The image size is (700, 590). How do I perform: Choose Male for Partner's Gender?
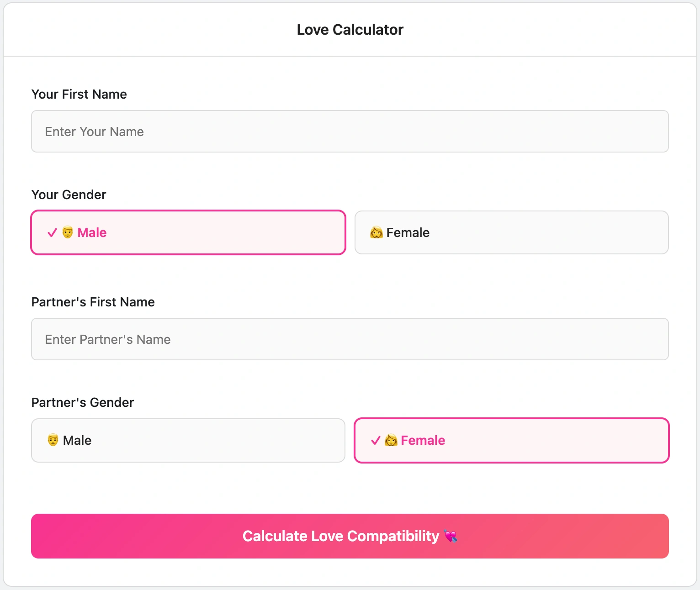tap(188, 440)
